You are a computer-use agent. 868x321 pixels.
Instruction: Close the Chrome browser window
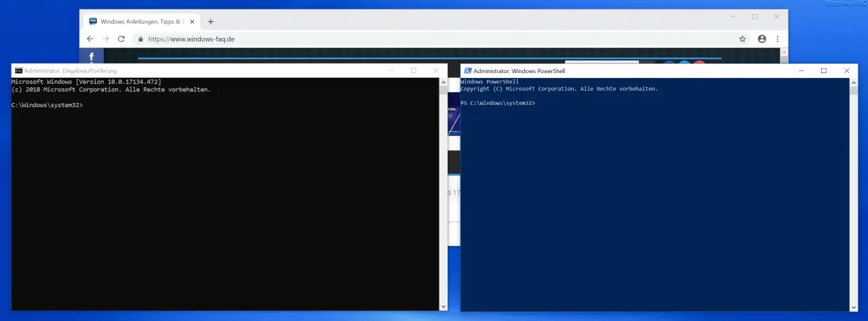click(x=777, y=16)
